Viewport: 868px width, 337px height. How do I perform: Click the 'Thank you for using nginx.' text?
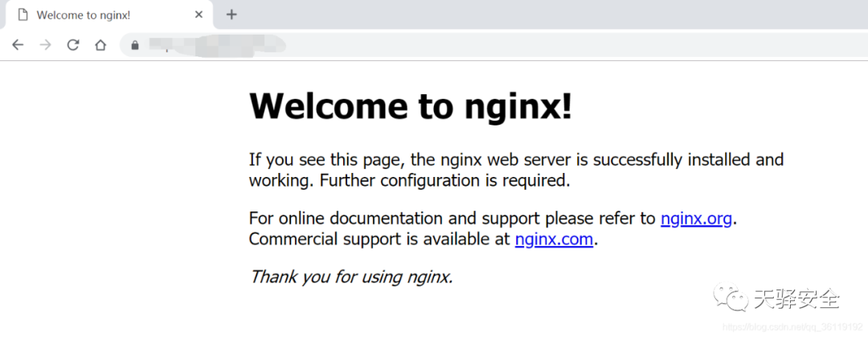click(x=351, y=276)
